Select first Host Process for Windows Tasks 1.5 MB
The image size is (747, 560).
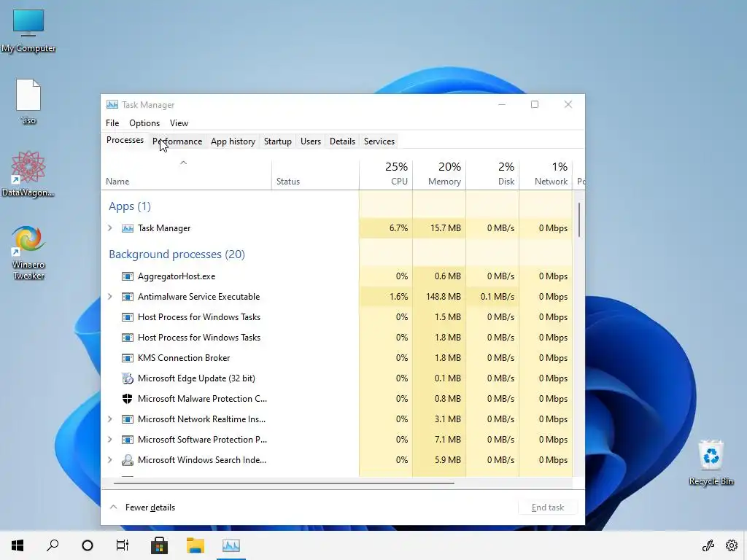coord(337,317)
